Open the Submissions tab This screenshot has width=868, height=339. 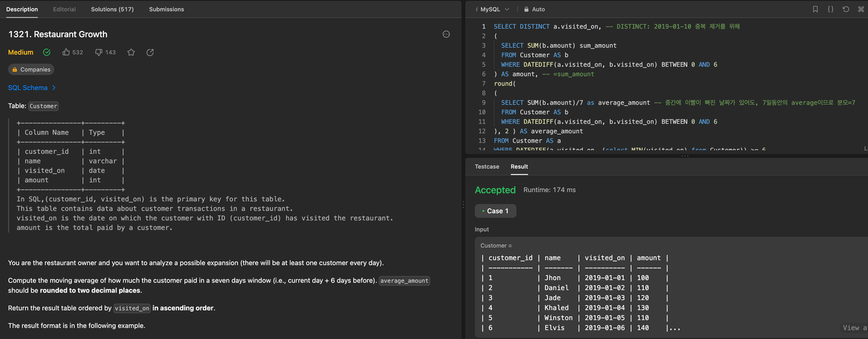166,9
